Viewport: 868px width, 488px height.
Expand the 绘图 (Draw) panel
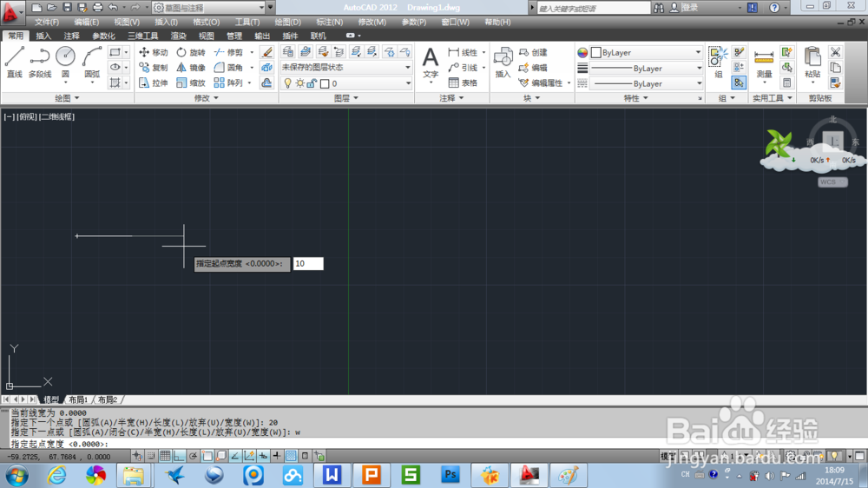[67, 98]
